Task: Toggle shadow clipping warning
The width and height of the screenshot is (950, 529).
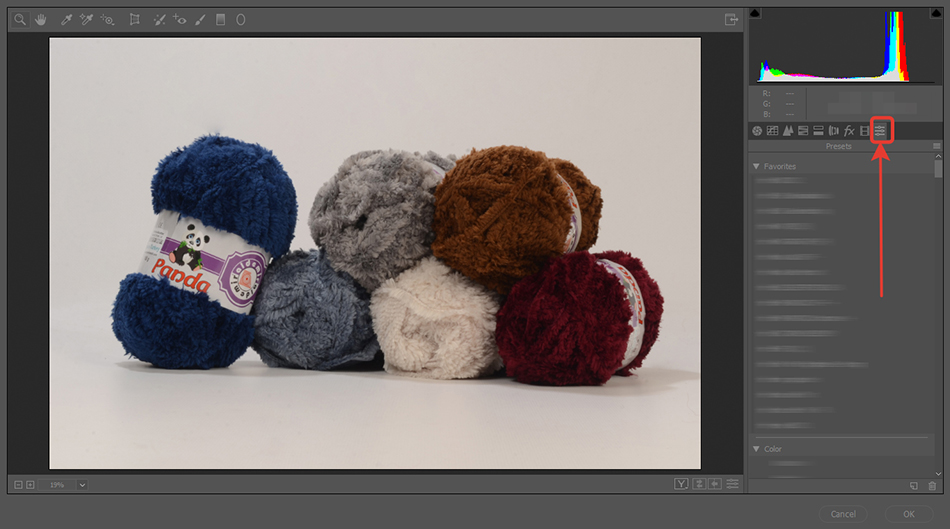Action: click(x=755, y=13)
